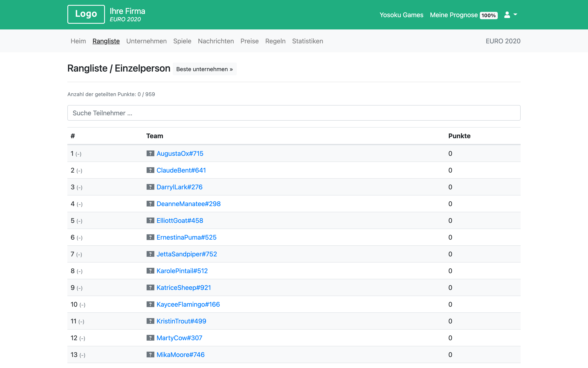The image size is (588, 368).
Task: Open the ElliottGoat#458 profile link
Action: tap(180, 221)
